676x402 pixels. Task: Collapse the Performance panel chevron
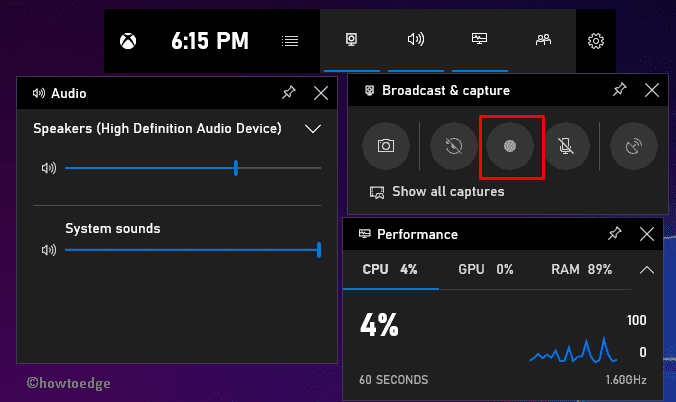[646, 270]
